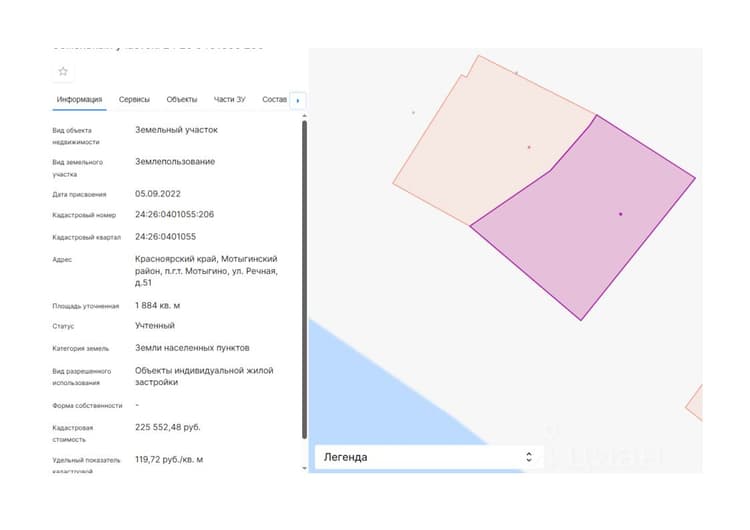Click the center point of the purple parcel

pyautogui.click(x=620, y=214)
